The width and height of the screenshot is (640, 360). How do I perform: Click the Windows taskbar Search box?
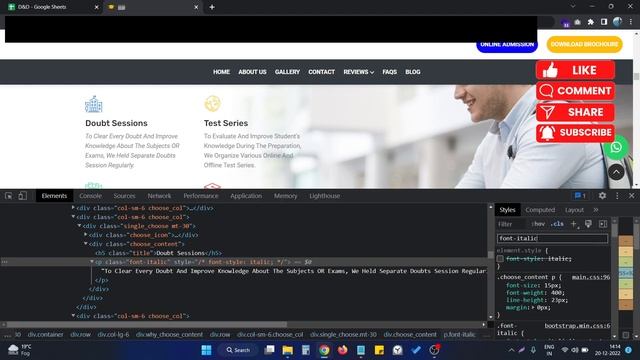click(238, 350)
